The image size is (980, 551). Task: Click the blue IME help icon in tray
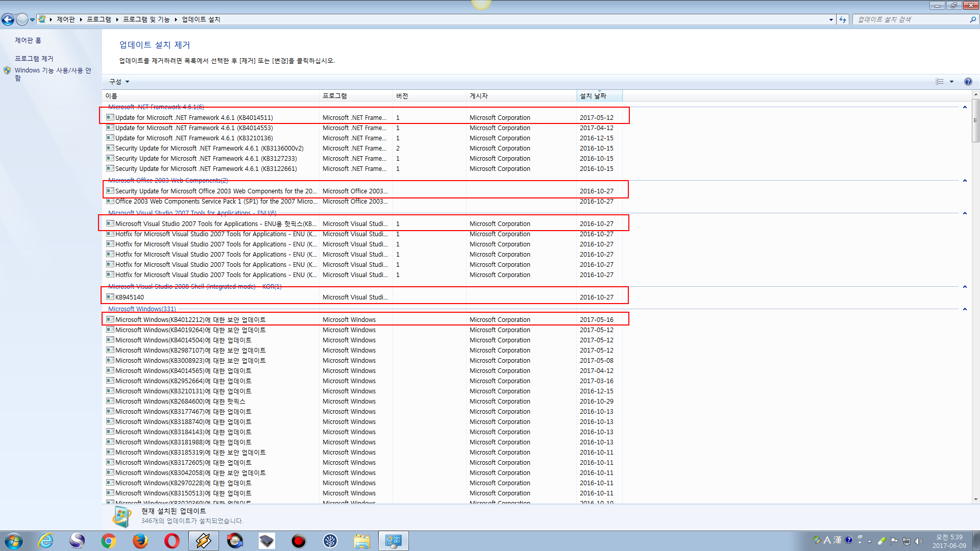pyautogui.click(x=849, y=540)
